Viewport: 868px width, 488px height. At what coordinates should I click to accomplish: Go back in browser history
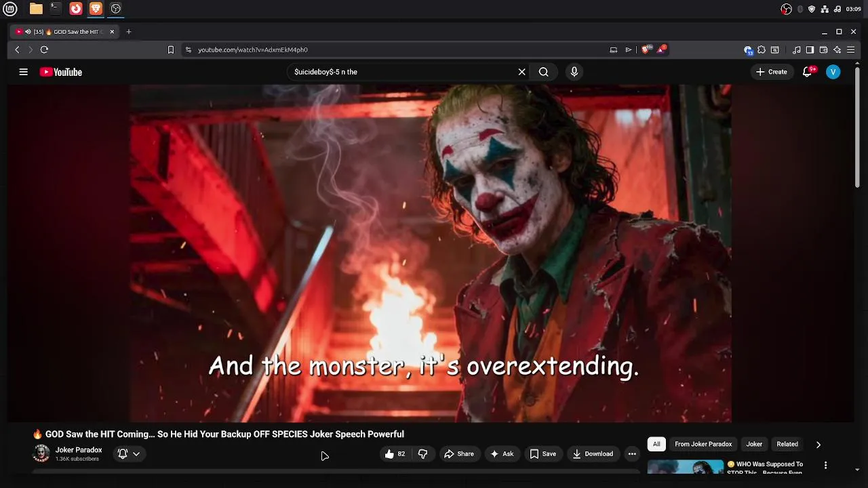click(17, 49)
